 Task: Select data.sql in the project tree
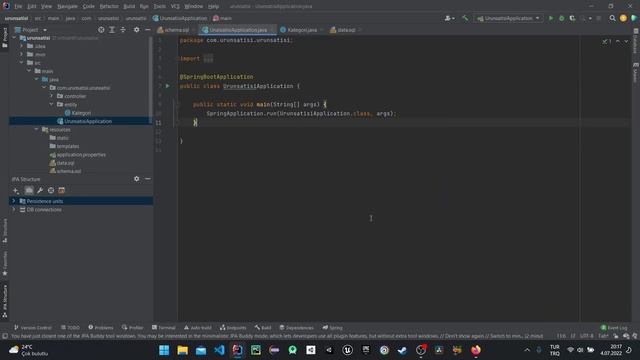pyautogui.click(x=65, y=163)
